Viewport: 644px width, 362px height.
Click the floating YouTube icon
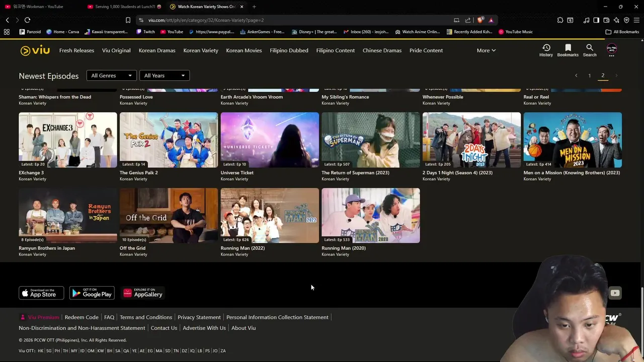pyautogui.click(x=615, y=293)
